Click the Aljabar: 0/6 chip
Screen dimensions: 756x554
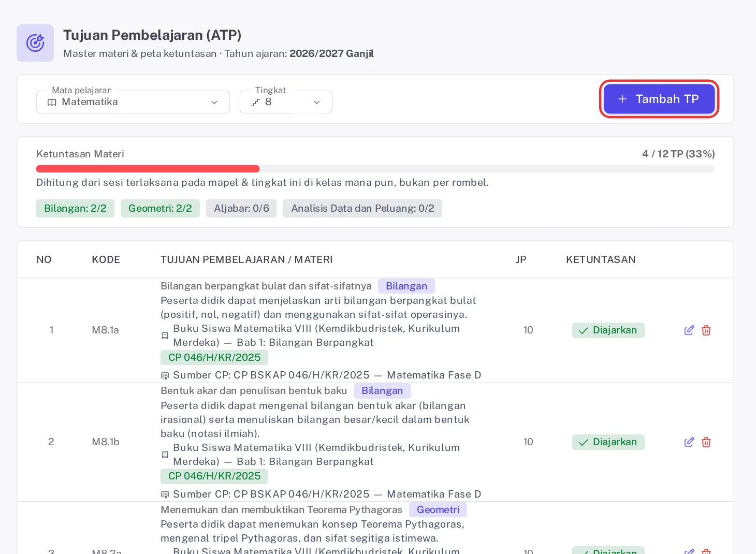241,208
